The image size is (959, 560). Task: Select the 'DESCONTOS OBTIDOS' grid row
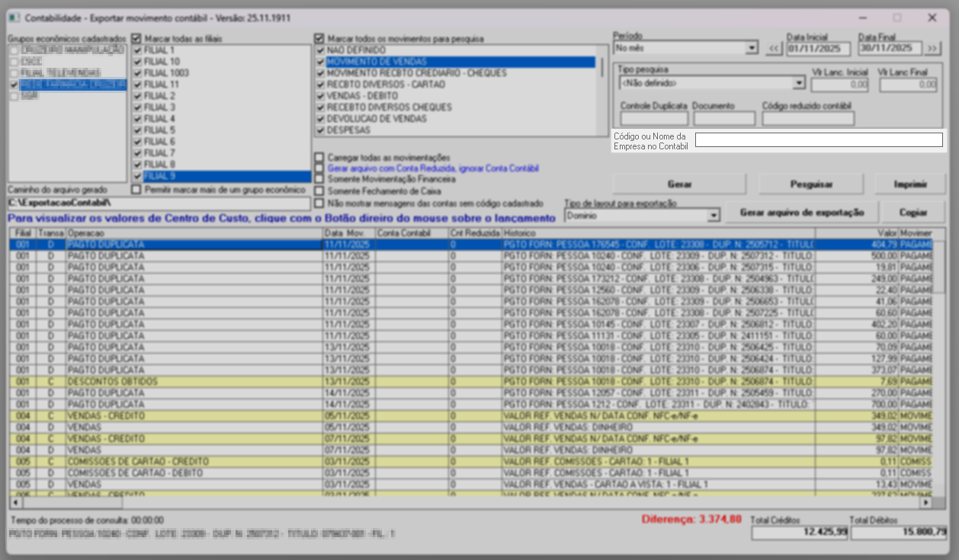(x=112, y=382)
